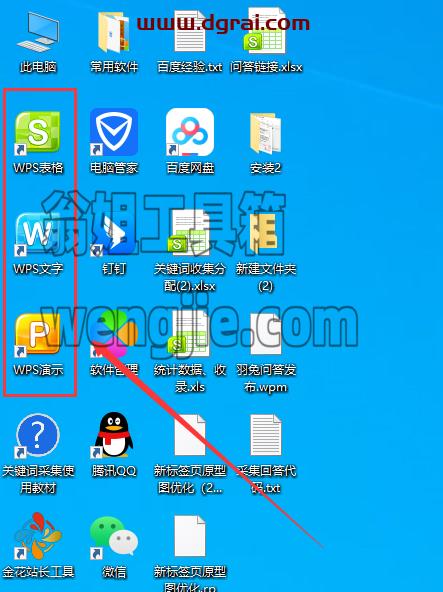This screenshot has height=592, width=443.
Task: Click the 百度网盘 label text
Action: (x=190, y=168)
